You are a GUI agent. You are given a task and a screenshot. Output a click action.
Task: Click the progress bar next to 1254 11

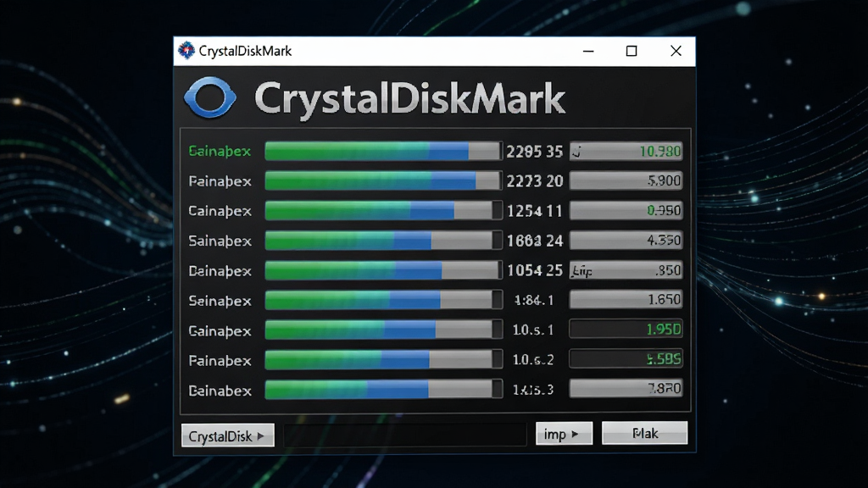click(x=384, y=211)
